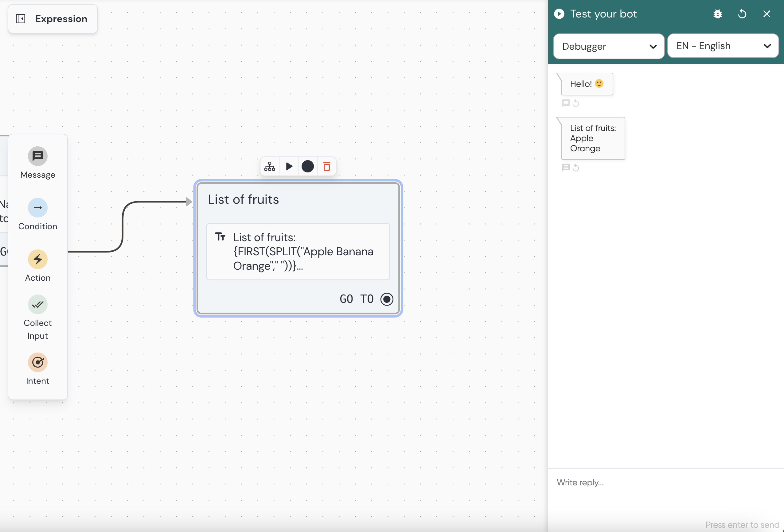Open the List of fruits text message
784x532 pixels.
pos(298,252)
